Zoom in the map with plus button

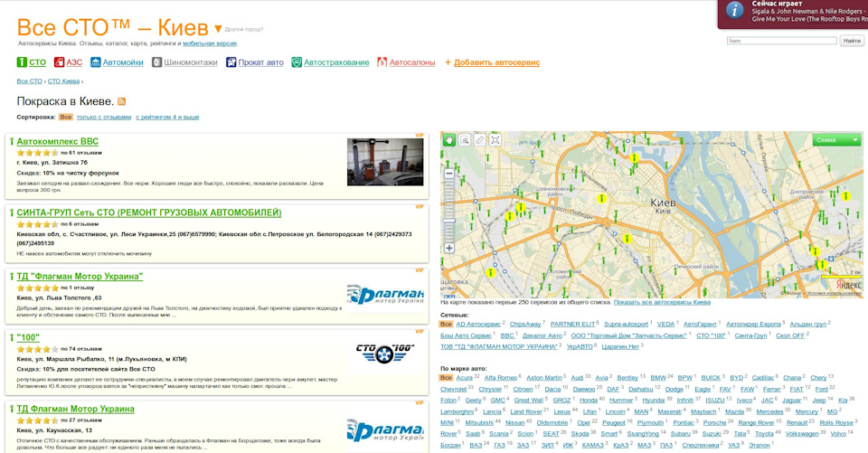pos(449,248)
